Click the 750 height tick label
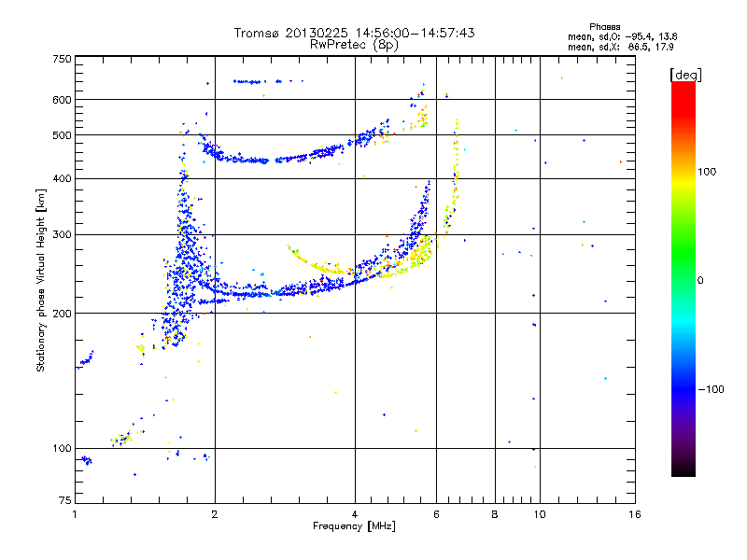 coord(62,59)
